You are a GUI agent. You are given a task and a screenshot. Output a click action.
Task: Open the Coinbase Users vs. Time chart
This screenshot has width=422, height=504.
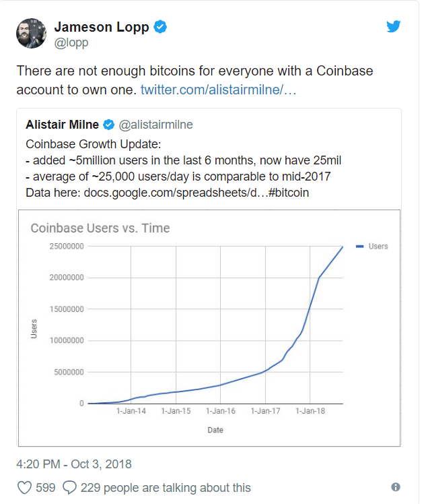[x=209, y=328]
